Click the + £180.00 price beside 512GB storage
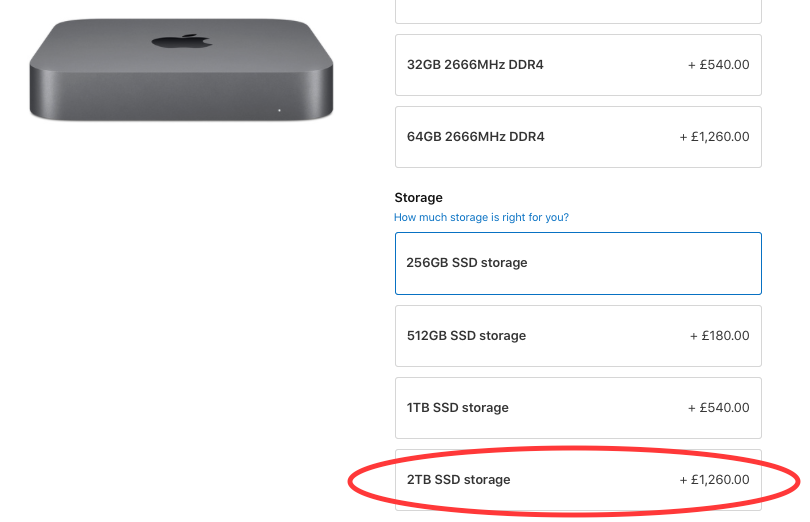810x522 pixels. click(x=720, y=335)
